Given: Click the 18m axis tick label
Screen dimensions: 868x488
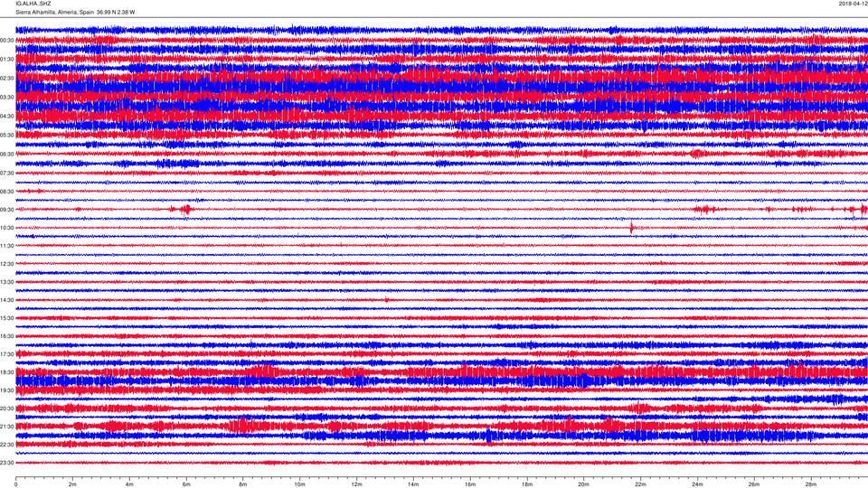Looking at the screenshot, I should point(526,484).
